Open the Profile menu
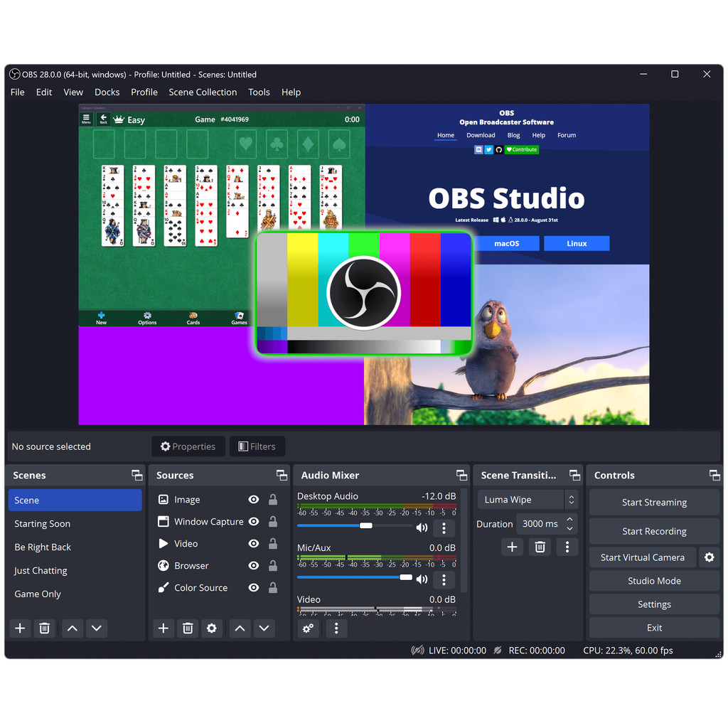This screenshot has height=728, width=728. tap(144, 92)
